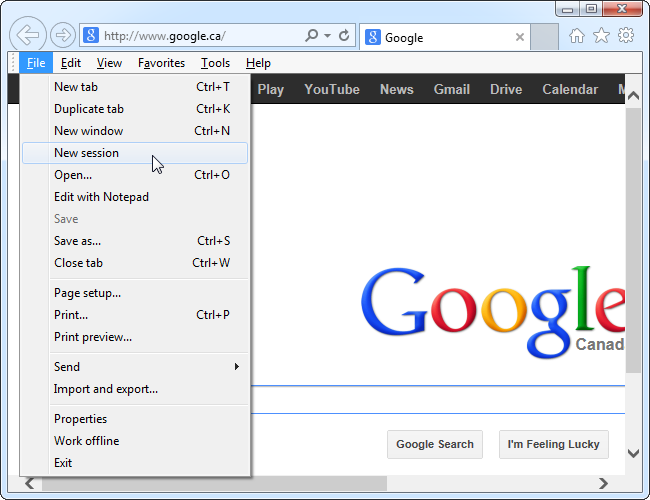Image resolution: width=650 pixels, height=500 pixels.
Task: Open the Calendar link
Action: [570, 89]
